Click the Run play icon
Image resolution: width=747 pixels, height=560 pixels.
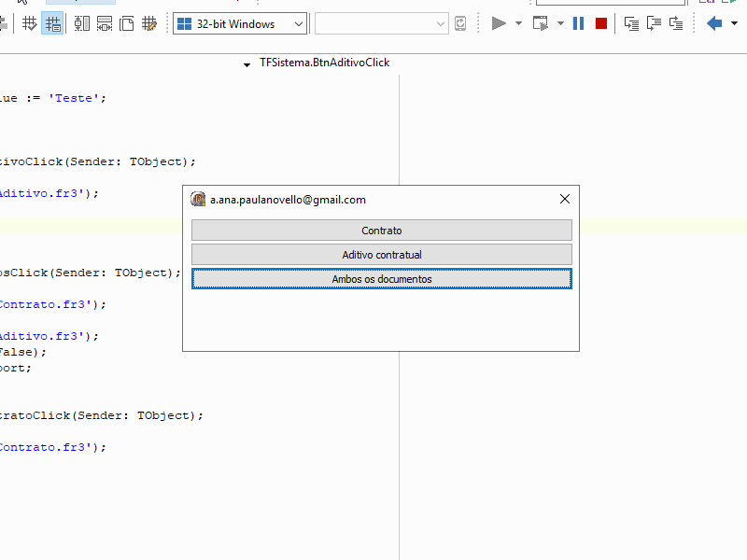click(499, 23)
